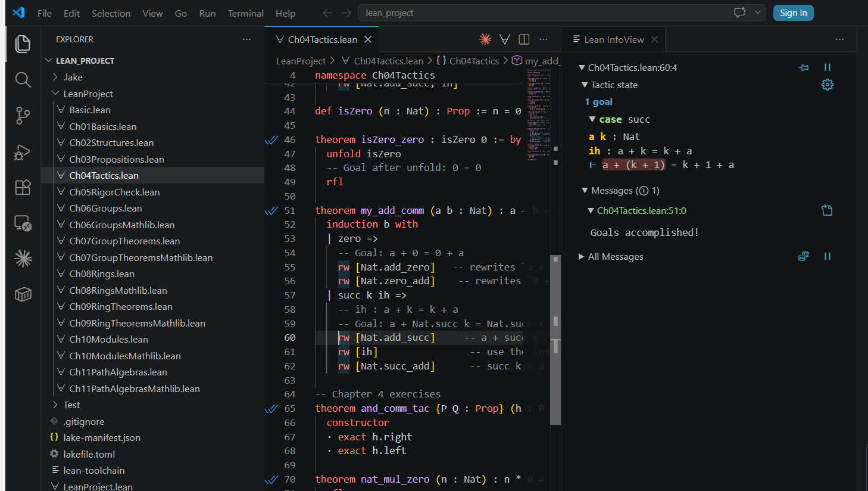The image size is (868, 491).
Task: Split the editor to the right
Action: (x=524, y=39)
